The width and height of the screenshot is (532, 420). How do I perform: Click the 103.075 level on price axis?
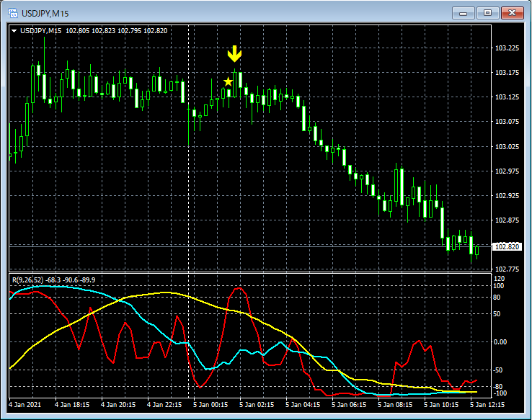point(508,122)
